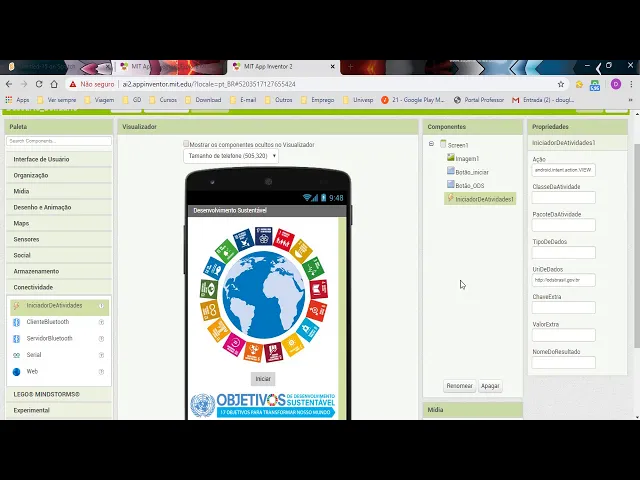Click the Ação property field
This screenshot has height=480, width=640.
(563, 170)
